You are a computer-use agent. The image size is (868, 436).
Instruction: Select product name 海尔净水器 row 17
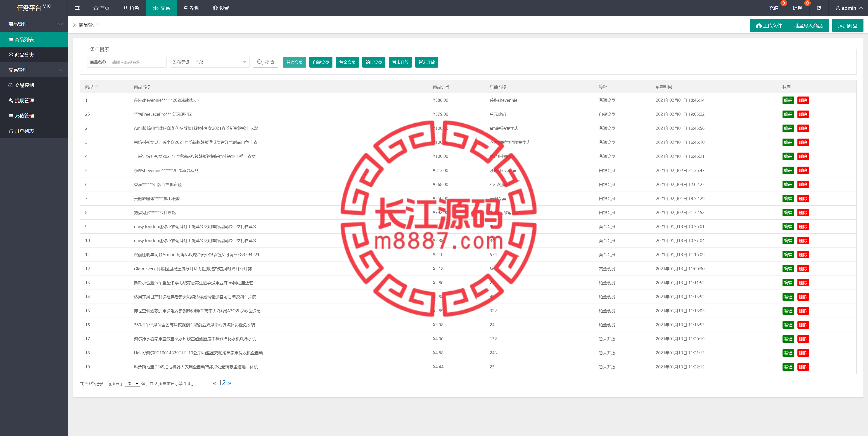tap(195, 339)
